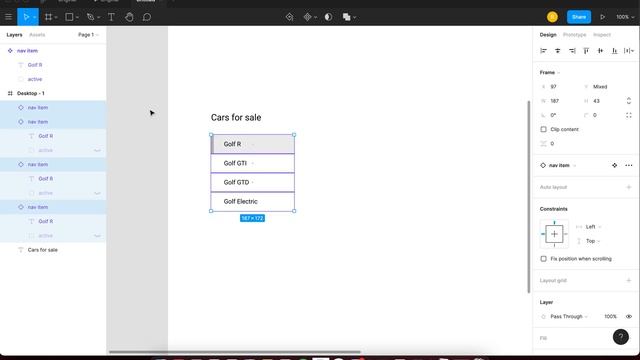This screenshot has width=640, height=360.
Task: Select the Pen tool
Action: coord(90,17)
